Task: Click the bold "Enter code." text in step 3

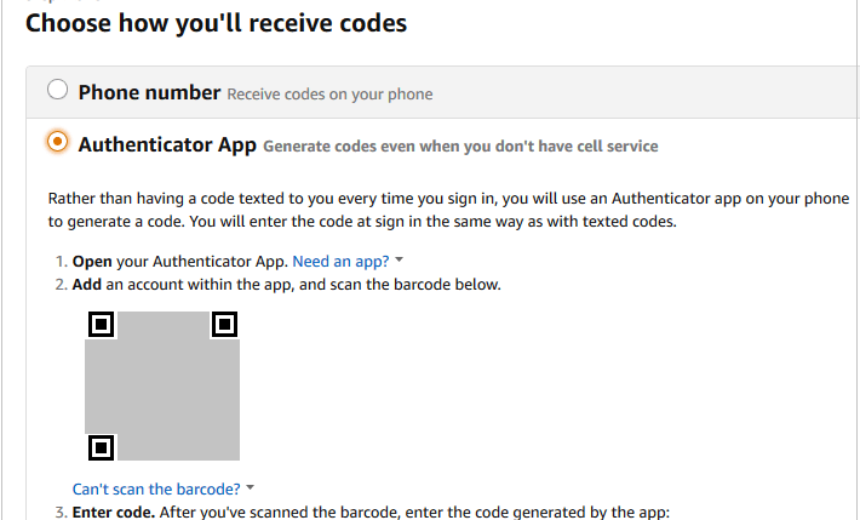Action: tap(113, 513)
